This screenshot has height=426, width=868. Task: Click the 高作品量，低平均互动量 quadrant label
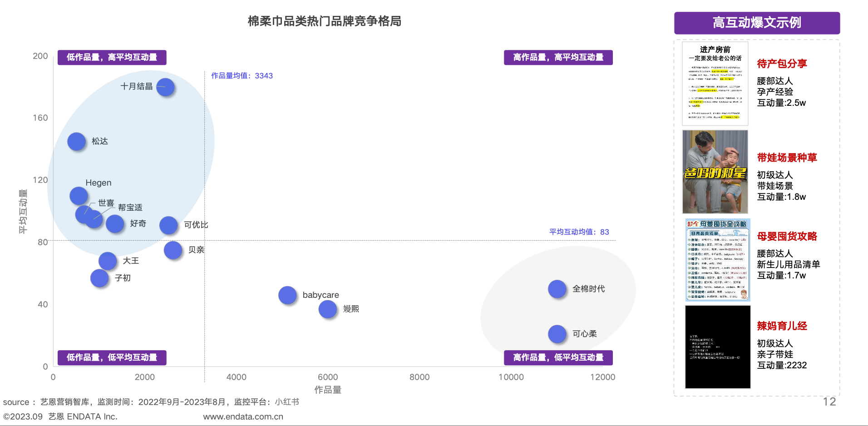pyautogui.click(x=558, y=357)
